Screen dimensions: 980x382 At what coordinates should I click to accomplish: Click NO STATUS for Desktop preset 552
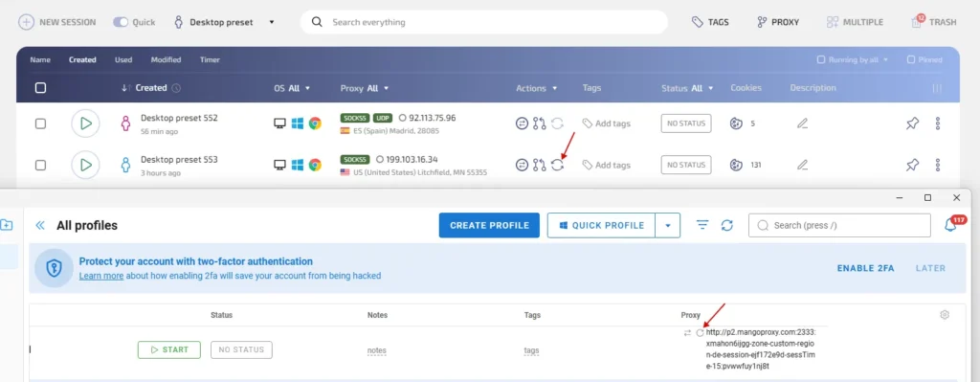[x=686, y=124]
